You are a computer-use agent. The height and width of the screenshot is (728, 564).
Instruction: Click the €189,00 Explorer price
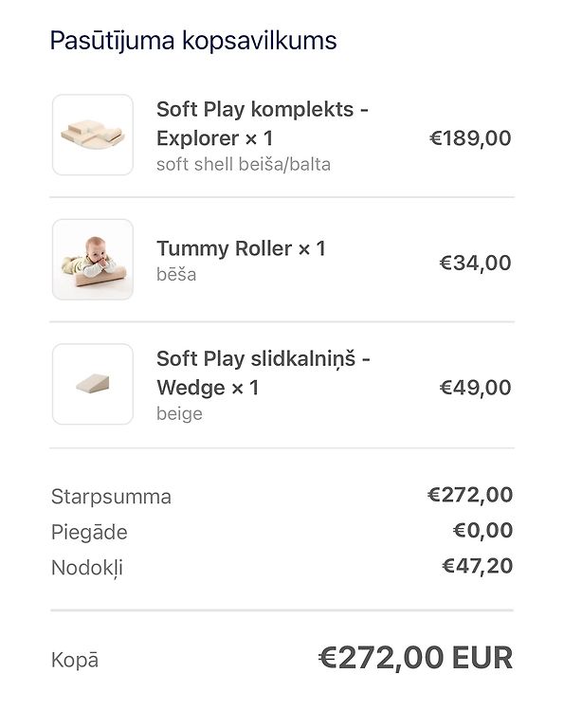point(470,138)
